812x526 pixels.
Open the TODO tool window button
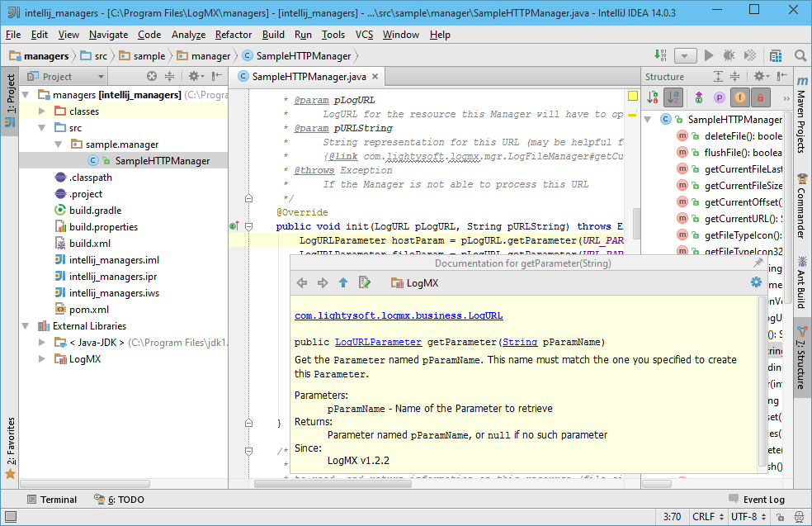tap(119, 500)
